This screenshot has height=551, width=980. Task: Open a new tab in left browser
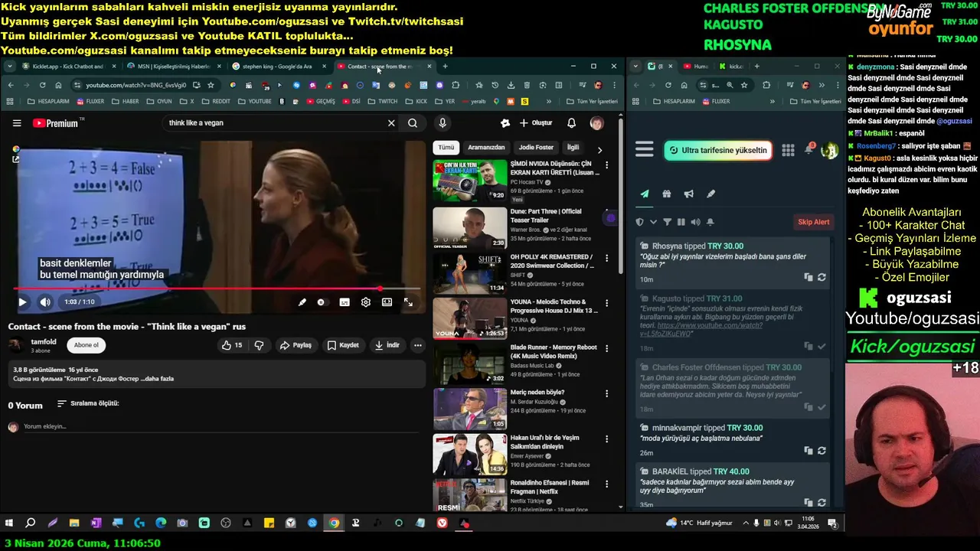tap(445, 67)
